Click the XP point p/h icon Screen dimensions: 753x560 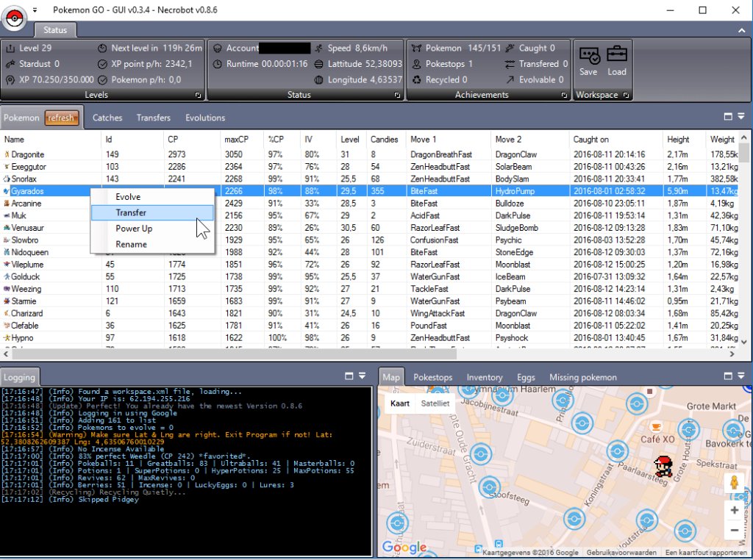point(102,64)
